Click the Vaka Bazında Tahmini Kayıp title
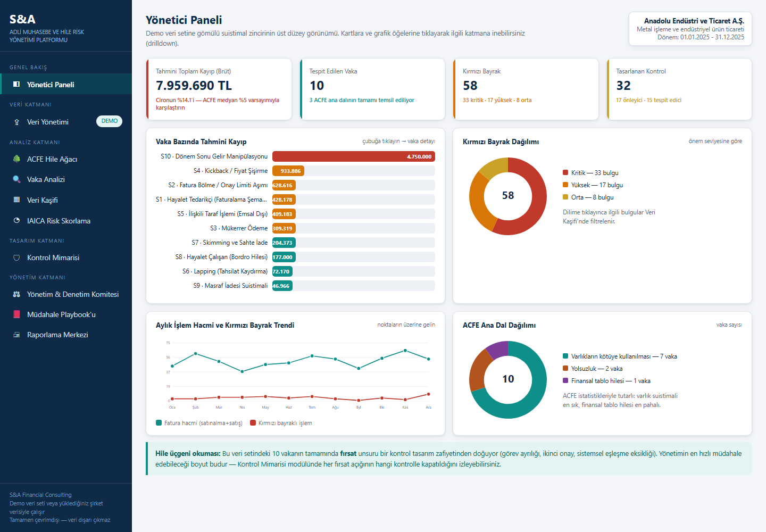Screen dimensions: 766x532 point(201,142)
